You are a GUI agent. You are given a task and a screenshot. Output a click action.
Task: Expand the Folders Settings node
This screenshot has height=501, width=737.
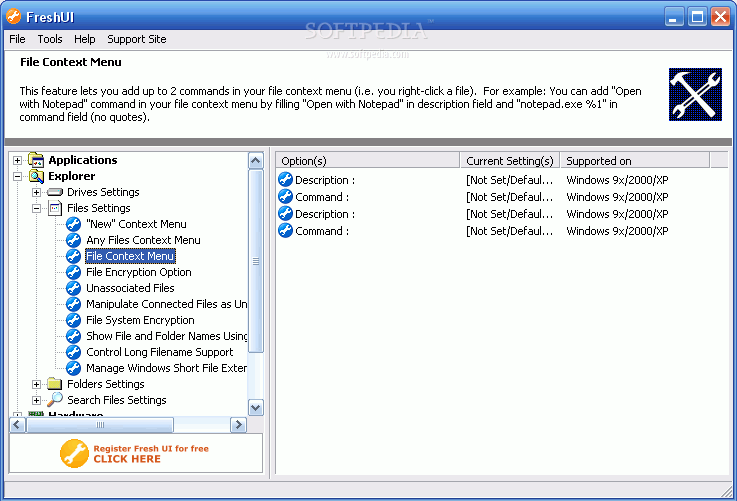[x=36, y=384]
